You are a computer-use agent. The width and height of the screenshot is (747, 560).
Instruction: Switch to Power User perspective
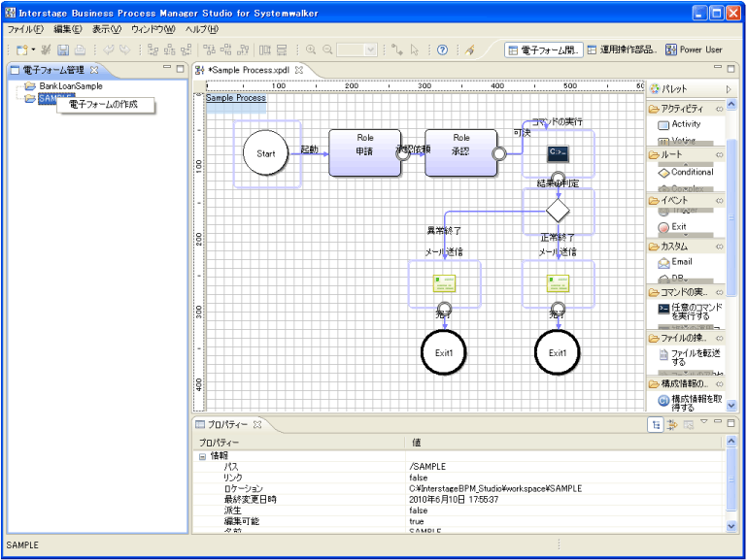click(694, 49)
